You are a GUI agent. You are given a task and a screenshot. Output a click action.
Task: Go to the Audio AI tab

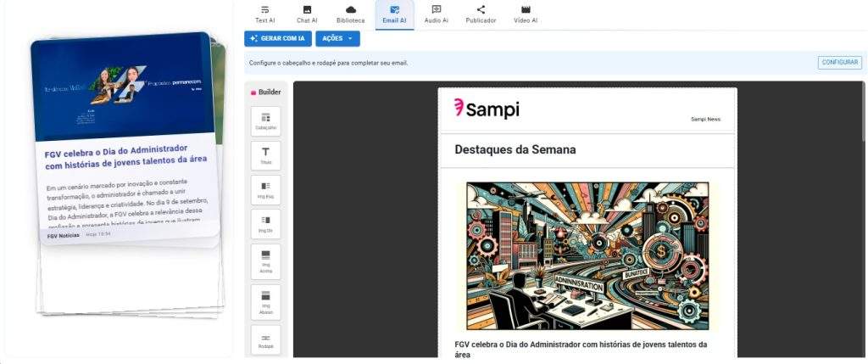[436, 14]
